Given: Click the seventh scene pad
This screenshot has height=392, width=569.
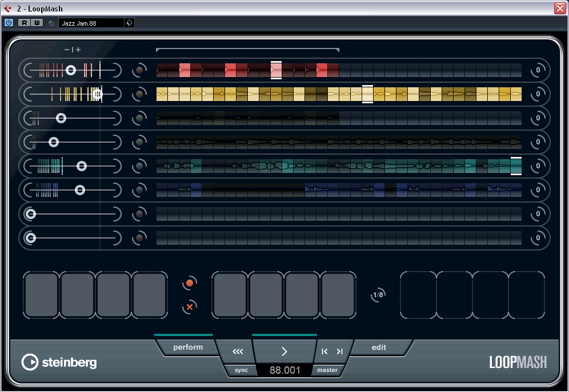Looking at the screenshot, I should [x=302, y=295].
